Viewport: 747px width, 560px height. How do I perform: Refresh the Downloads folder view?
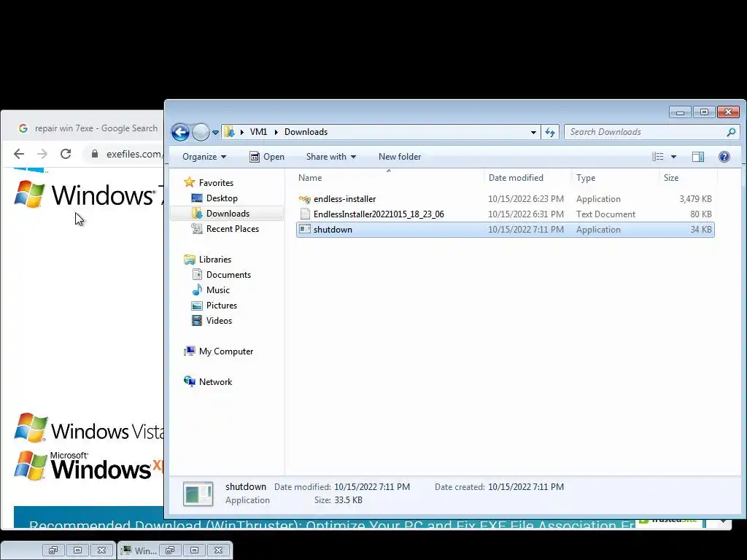click(x=550, y=133)
